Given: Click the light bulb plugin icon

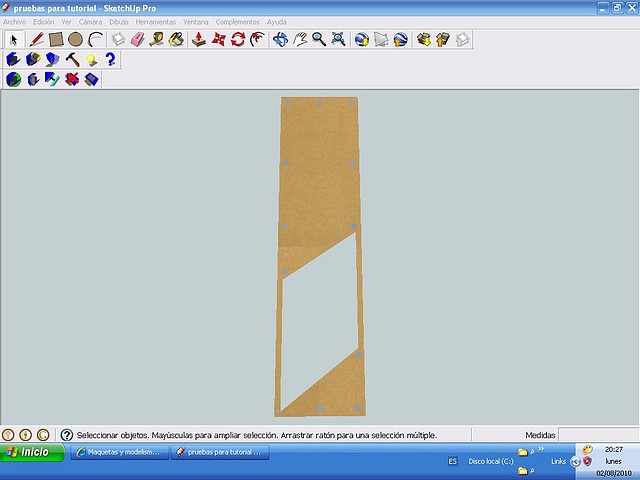Looking at the screenshot, I should click(x=92, y=60).
